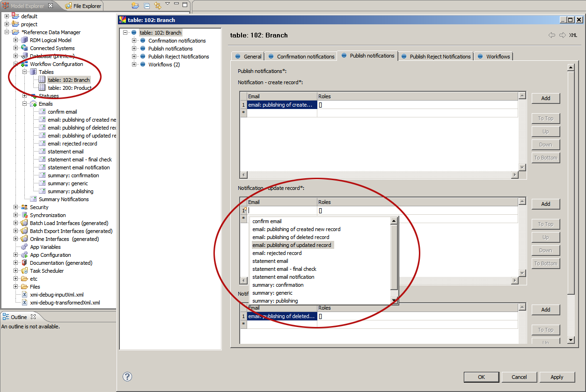This screenshot has width=586, height=392.
Task: Click the To Bottom button beside update record table
Action: point(545,263)
